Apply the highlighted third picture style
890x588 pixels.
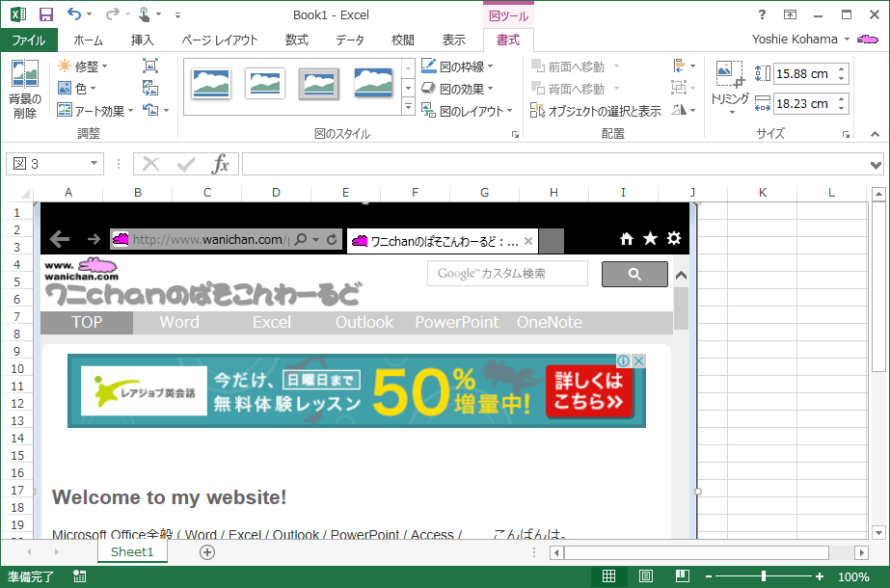[318, 84]
